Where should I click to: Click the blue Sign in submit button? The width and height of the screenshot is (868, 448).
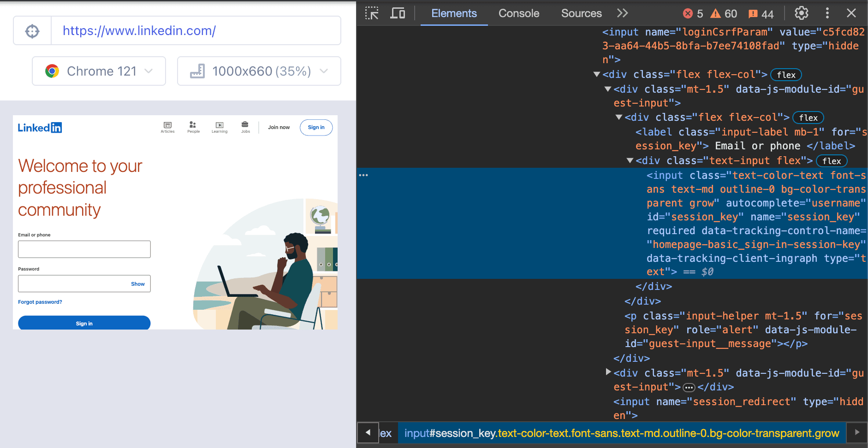tap(84, 323)
